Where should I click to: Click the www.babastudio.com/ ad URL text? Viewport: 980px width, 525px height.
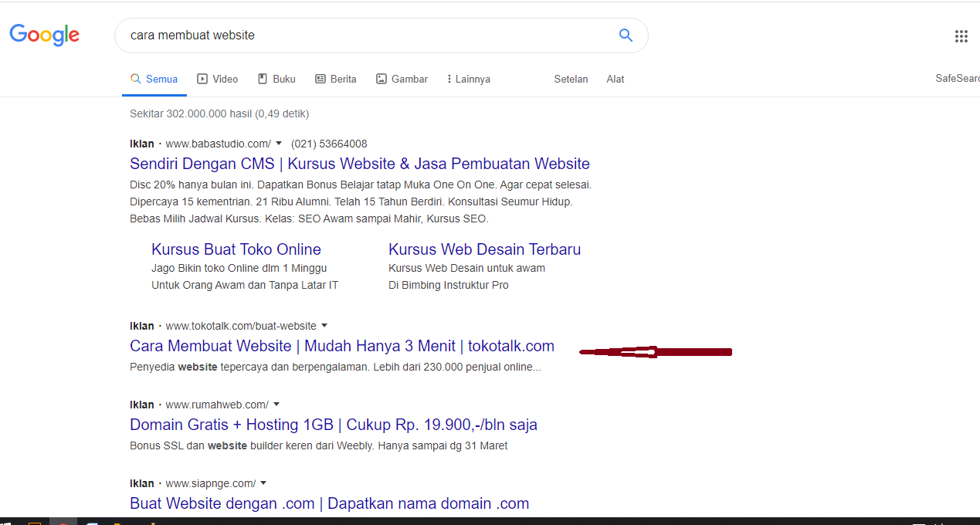click(x=219, y=144)
